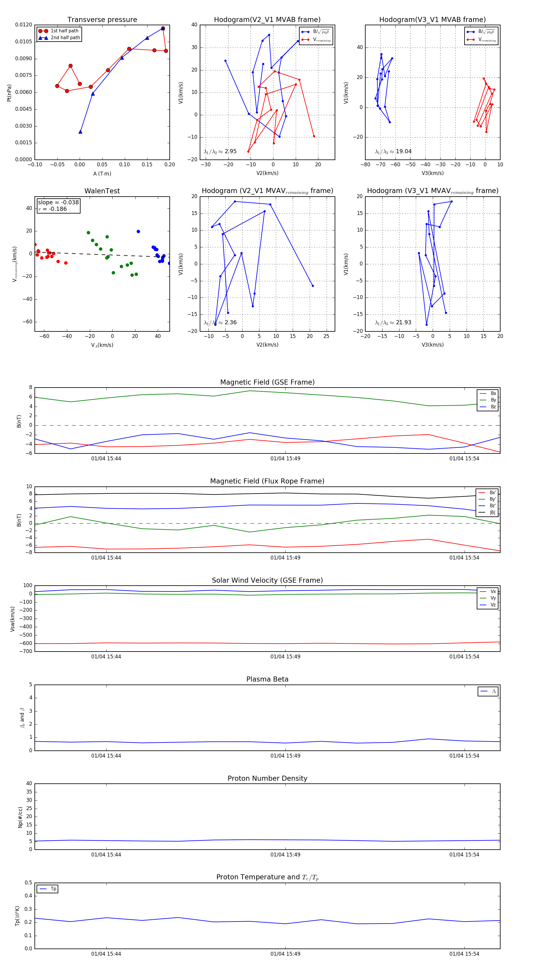The width and height of the screenshot is (535, 980).
Task: Click the 'Bz'' flux rope legend entry
Action: click(x=487, y=506)
